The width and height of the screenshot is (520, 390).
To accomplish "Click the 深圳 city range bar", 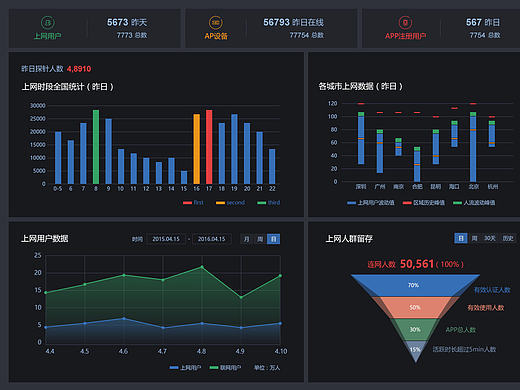I will (x=361, y=138).
